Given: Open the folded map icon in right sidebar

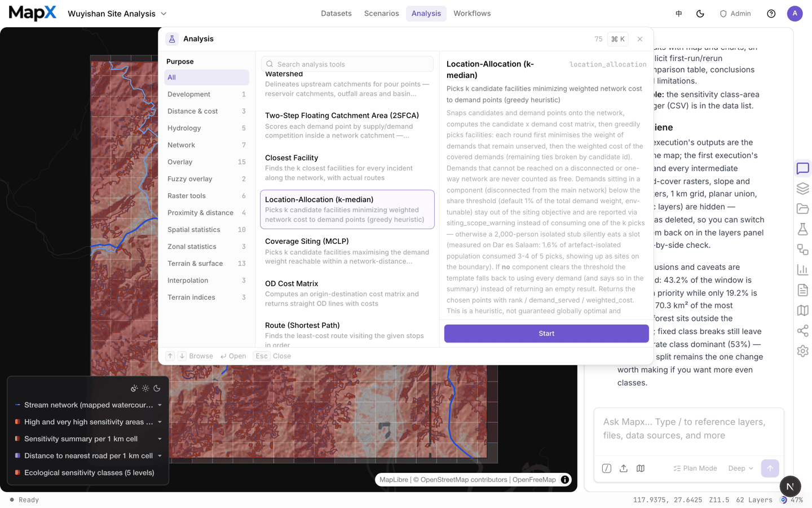Looking at the screenshot, I should tap(802, 310).
